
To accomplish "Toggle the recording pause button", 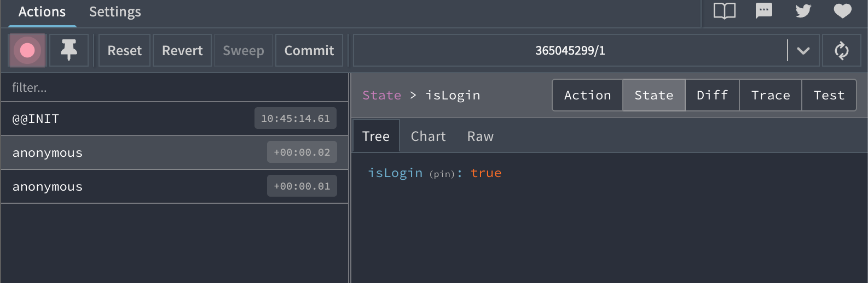I will tap(27, 50).
